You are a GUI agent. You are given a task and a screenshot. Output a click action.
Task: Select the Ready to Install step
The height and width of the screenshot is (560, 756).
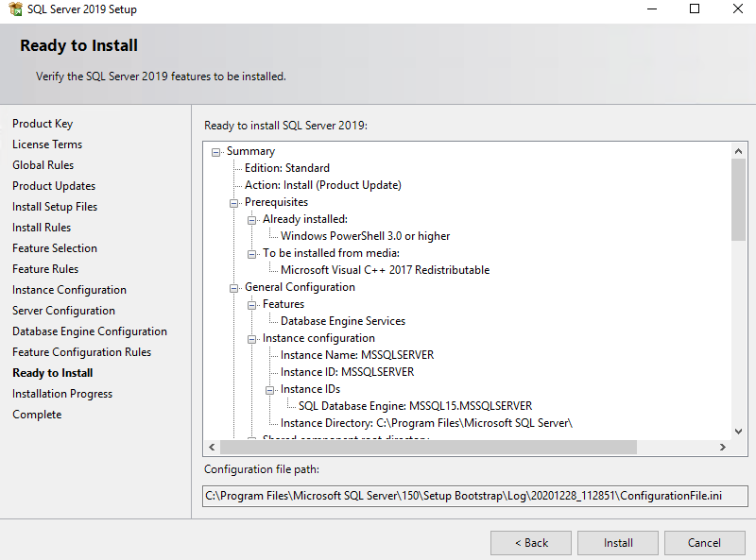[x=53, y=373]
